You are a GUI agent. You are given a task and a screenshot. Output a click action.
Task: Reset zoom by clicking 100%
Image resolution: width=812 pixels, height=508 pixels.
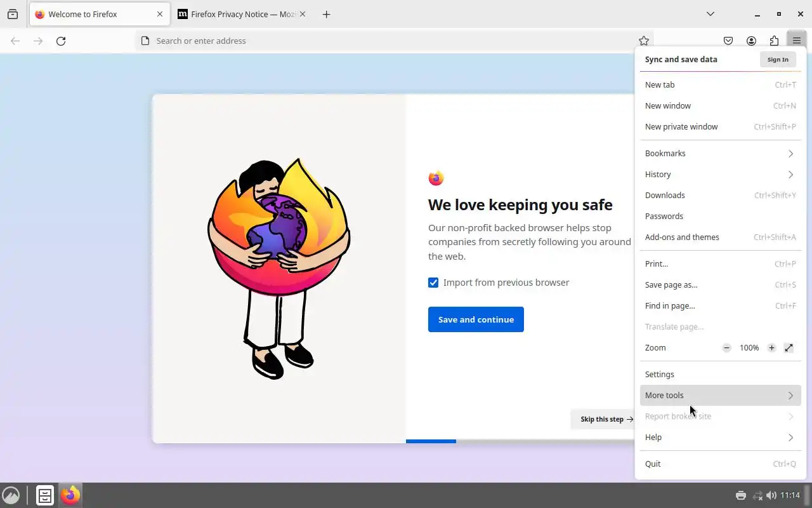coord(749,347)
